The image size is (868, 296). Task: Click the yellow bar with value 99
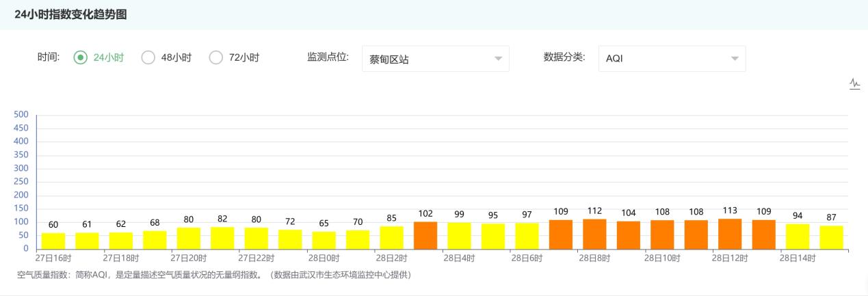[460, 237]
